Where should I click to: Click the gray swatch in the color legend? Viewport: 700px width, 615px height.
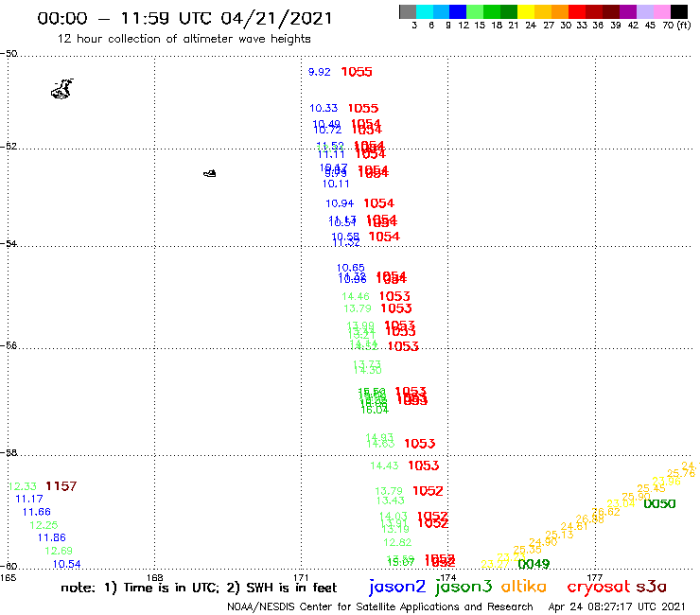408,11
